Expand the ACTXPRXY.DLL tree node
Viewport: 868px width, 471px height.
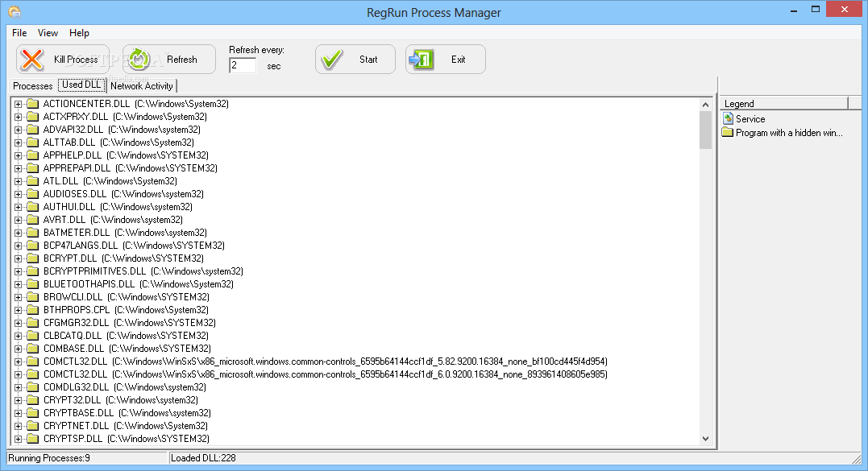[19, 117]
